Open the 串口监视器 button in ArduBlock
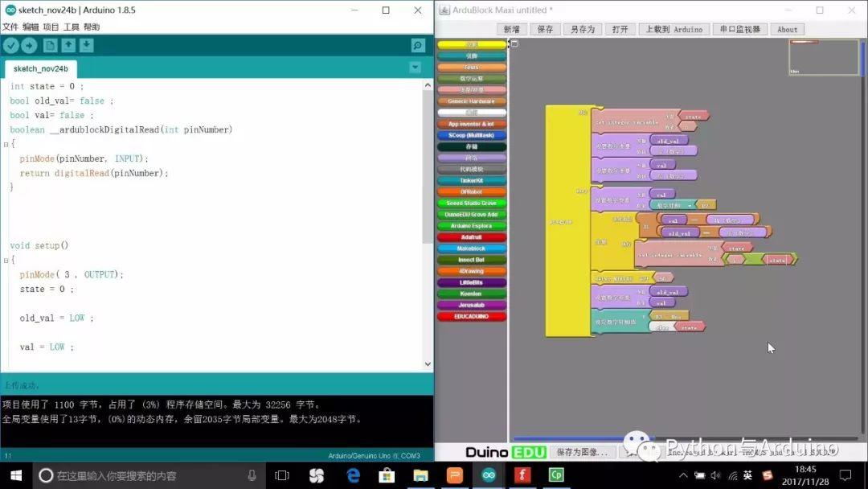Viewport: 868px width, 489px height. click(740, 29)
